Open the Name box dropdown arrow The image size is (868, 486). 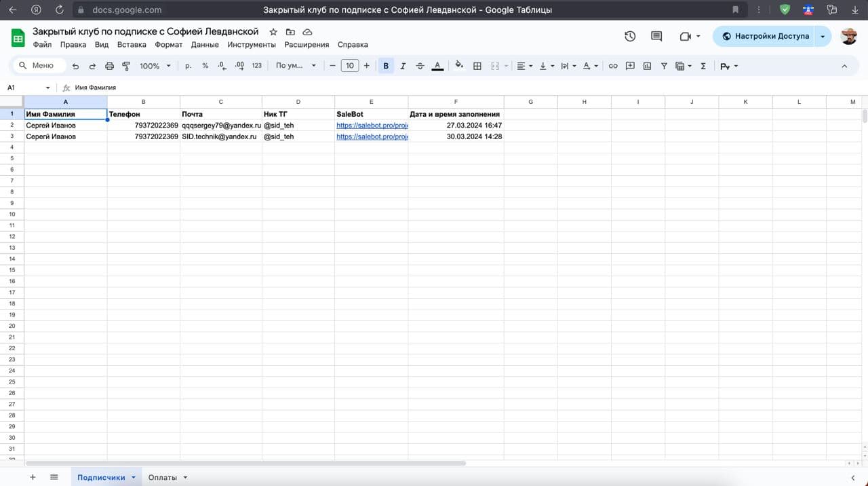(47, 88)
